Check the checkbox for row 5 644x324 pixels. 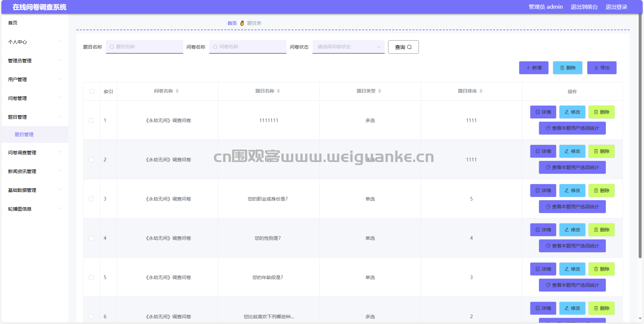[91, 277]
